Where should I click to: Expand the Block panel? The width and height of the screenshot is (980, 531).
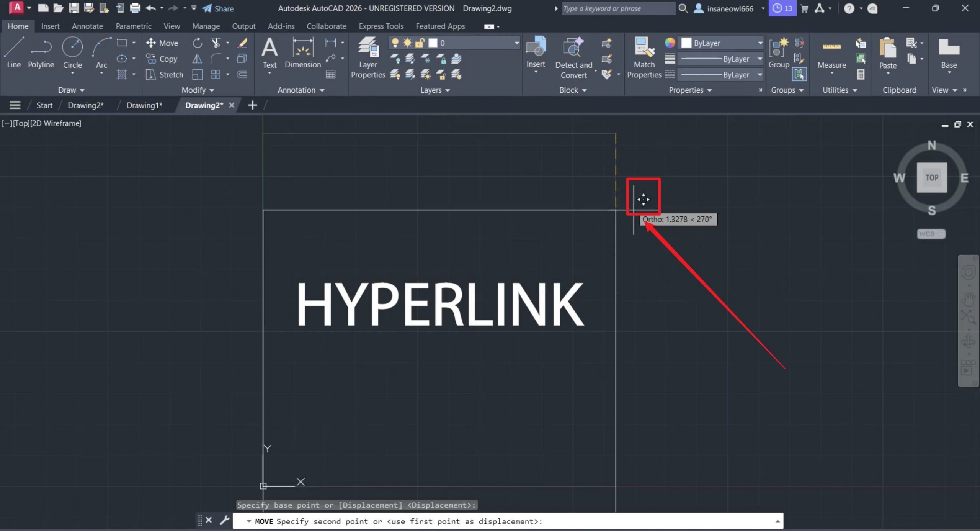tap(573, 90)
